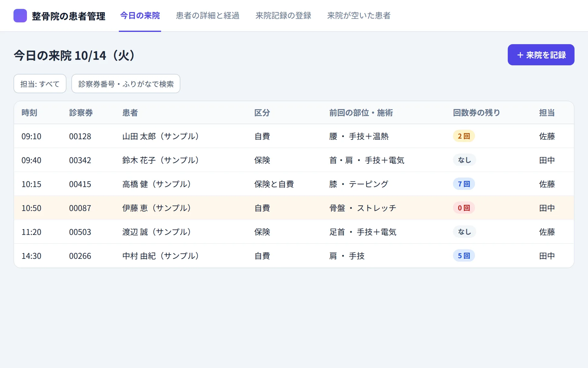The image size is (588, 368).
Task: Click 膝・テーピング treatment cell
Action: coord(359,184)
